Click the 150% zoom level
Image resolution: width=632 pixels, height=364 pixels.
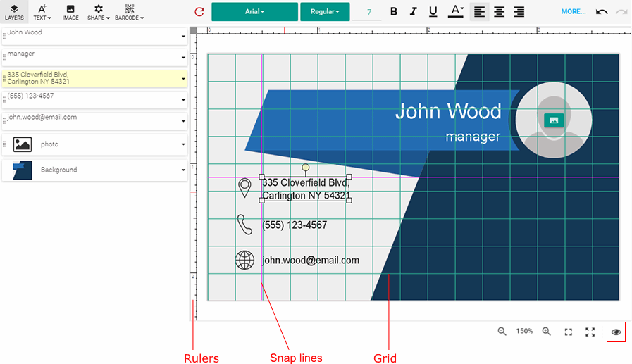pos(524,331)
